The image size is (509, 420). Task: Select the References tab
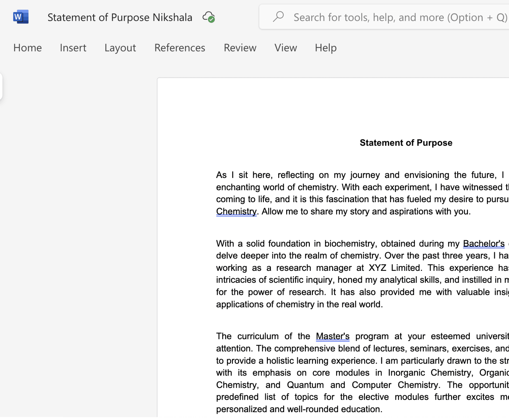pyautogui.click(x=180, y=48)
